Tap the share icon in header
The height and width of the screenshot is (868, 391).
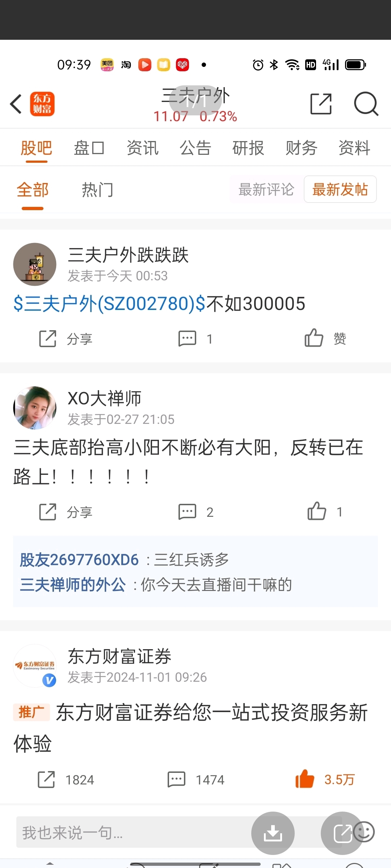(321, 104)
